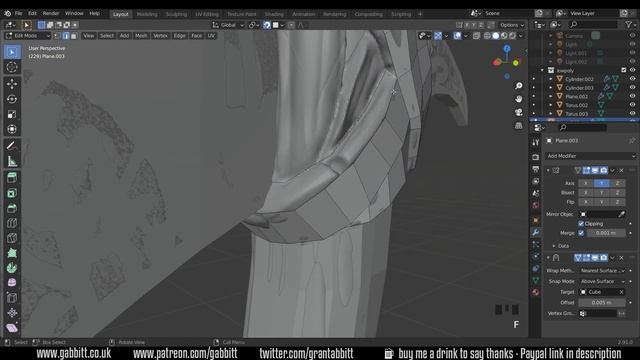Viewport: 640px width, 360px height.
Task: Toggle Mirror Axis Y button
Action: tap(602, 183)
